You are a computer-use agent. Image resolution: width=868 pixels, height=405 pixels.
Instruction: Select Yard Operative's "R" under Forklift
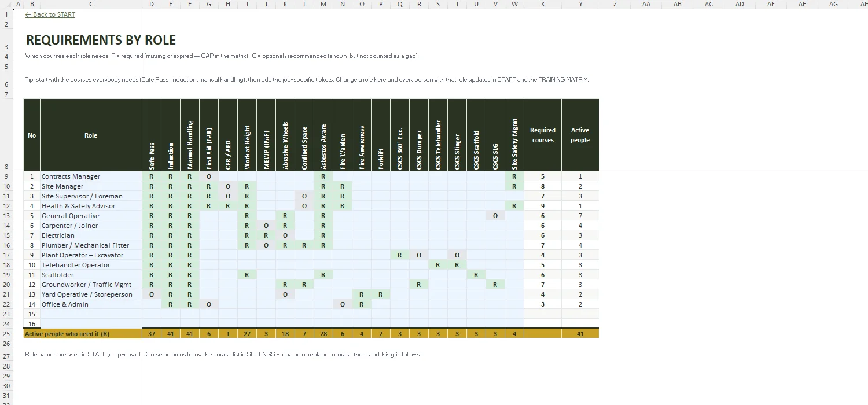(381, 294)
